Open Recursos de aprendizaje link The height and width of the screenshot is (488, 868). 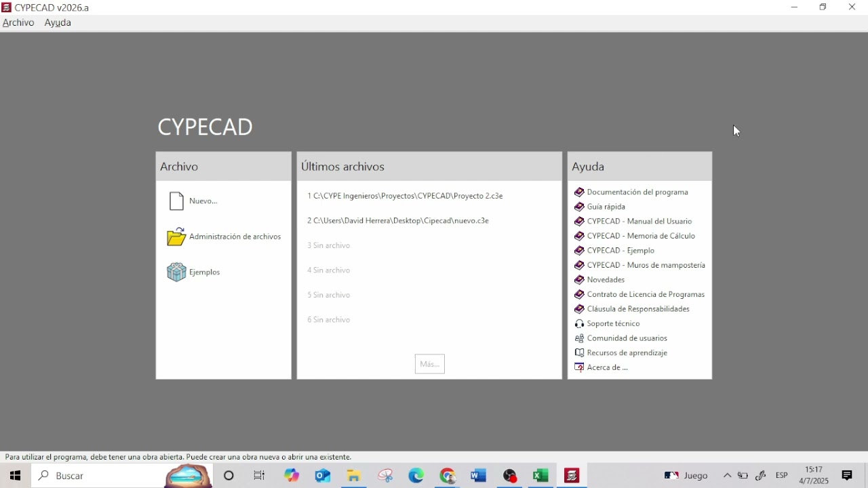coord(622,353)
